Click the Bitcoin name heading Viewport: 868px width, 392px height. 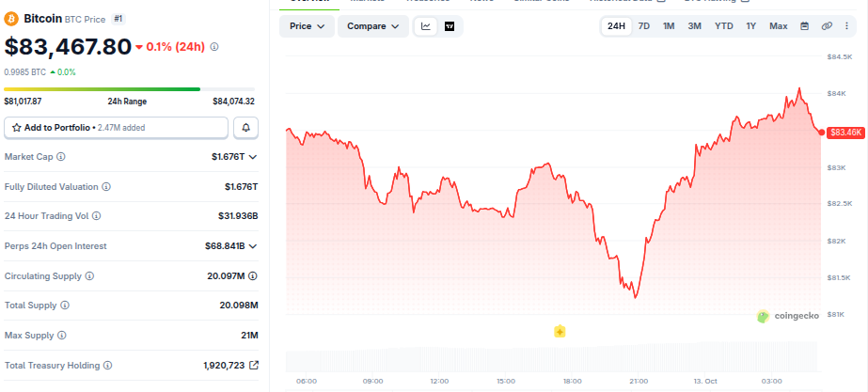42,20
